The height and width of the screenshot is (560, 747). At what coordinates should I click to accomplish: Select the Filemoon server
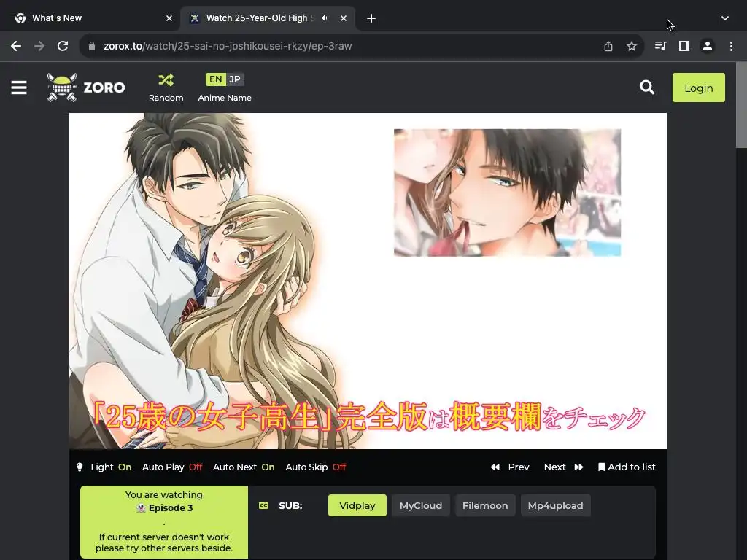[485, 506]
